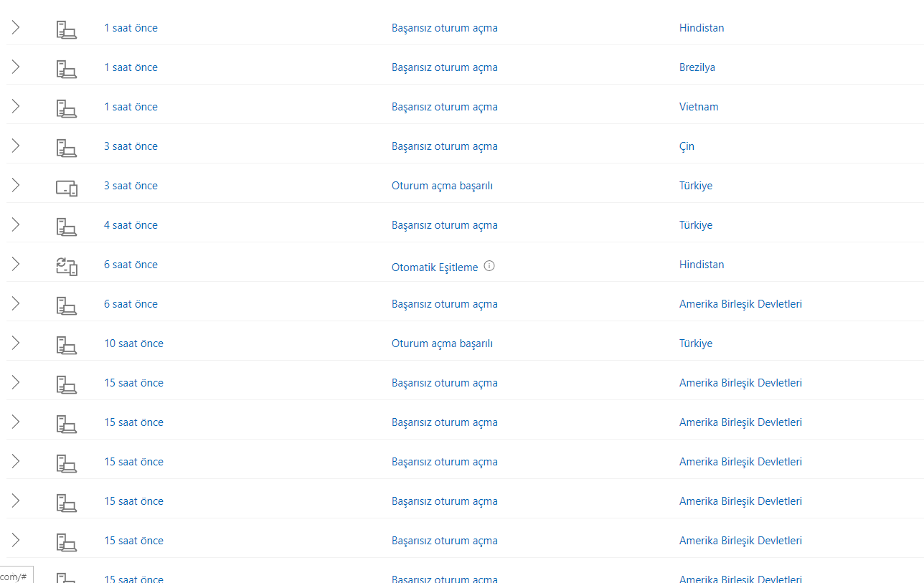Click 'Başarısız oturum açma' in the 4 saat önce row
924x583 pixels.
tap(445, 225)
